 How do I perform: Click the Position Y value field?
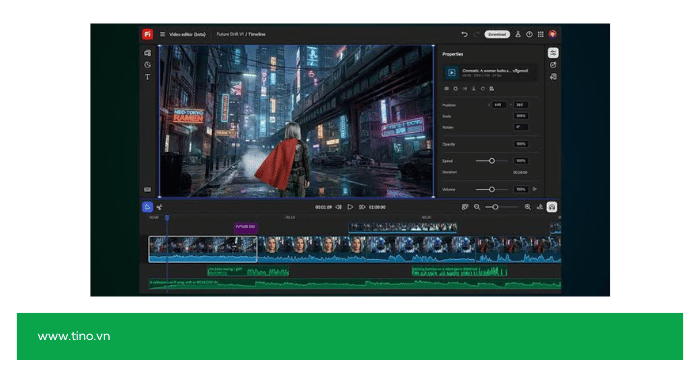click(520, 105)
